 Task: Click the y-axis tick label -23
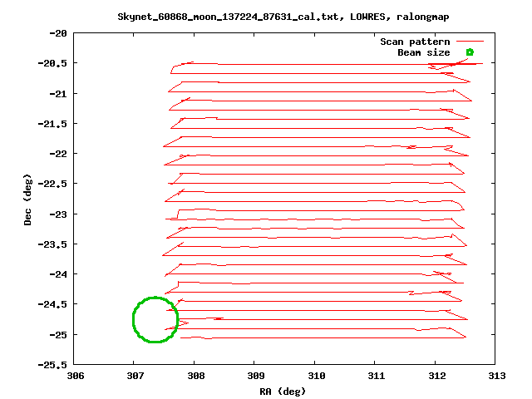tap(58, 214)
